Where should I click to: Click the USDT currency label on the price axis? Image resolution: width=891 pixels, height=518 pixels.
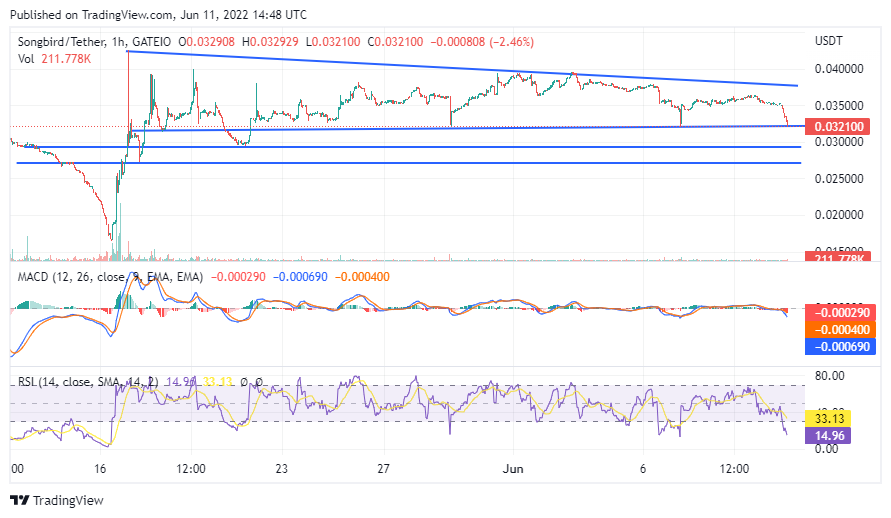(828, 41)
